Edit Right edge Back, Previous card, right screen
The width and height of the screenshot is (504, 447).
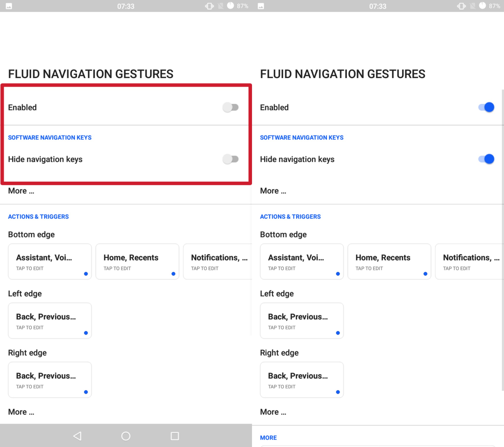(x=302, y=380)
